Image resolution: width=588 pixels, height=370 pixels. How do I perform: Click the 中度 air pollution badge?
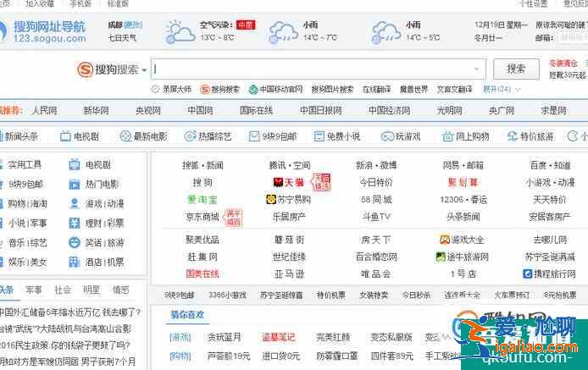tap(246, 25)
